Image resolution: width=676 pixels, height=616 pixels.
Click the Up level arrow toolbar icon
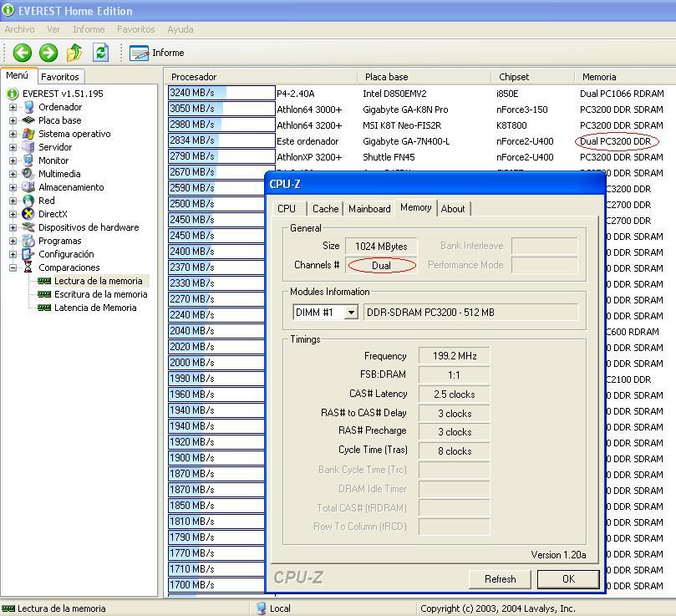(x=74, y=53)
